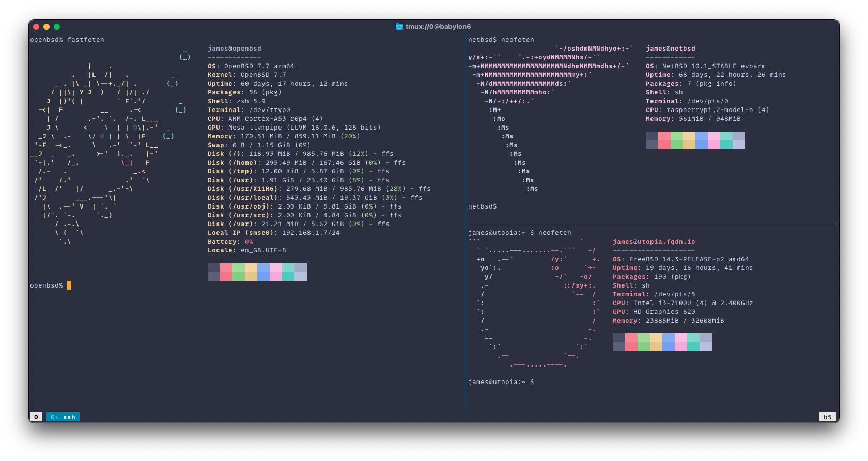Click 'OS: FreeBSD 14.3-RELEASE-p2 amd64' line
Viewport: 868px width, 461px height.
[681, 259]
